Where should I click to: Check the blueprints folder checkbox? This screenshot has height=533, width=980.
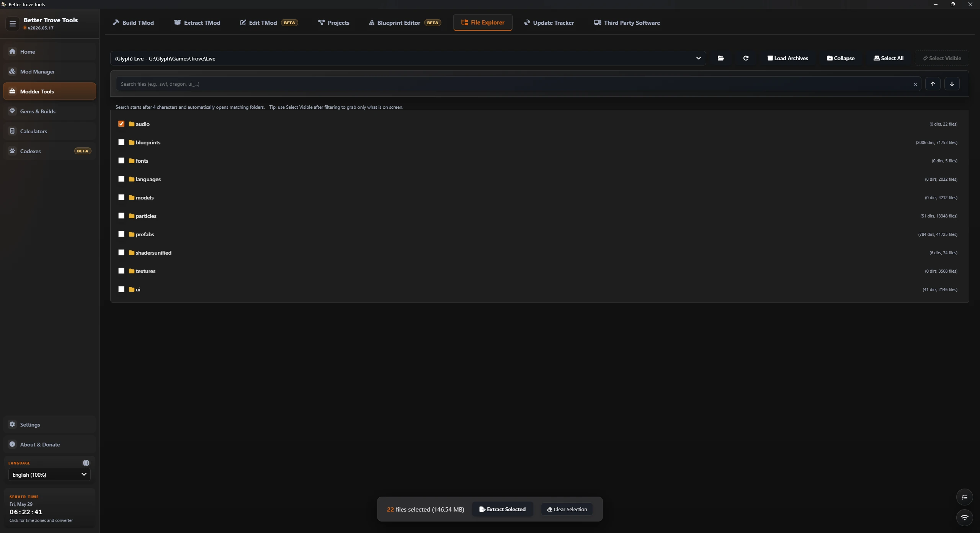tap(121, 142)
